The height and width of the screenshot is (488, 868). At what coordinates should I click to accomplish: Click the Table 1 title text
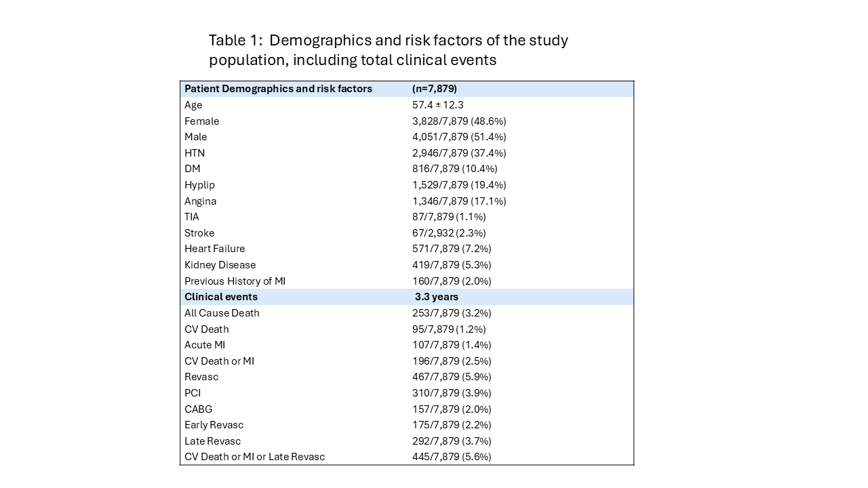[388, 50]
